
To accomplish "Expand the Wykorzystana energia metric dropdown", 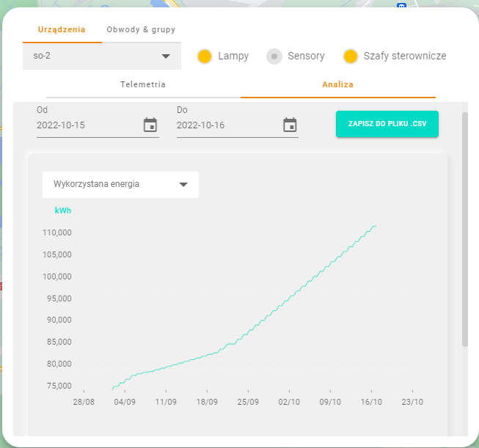I will pyautogui.click(x=120, y=185).
